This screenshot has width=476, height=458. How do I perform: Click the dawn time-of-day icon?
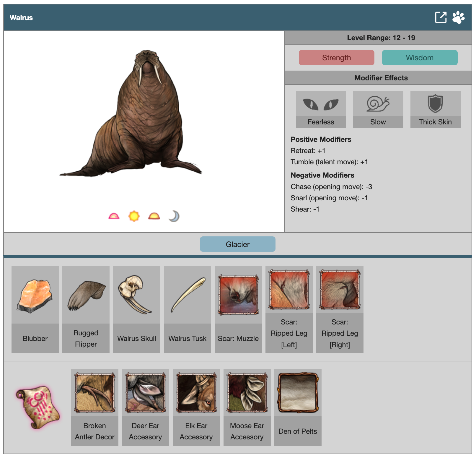[114, 216]
